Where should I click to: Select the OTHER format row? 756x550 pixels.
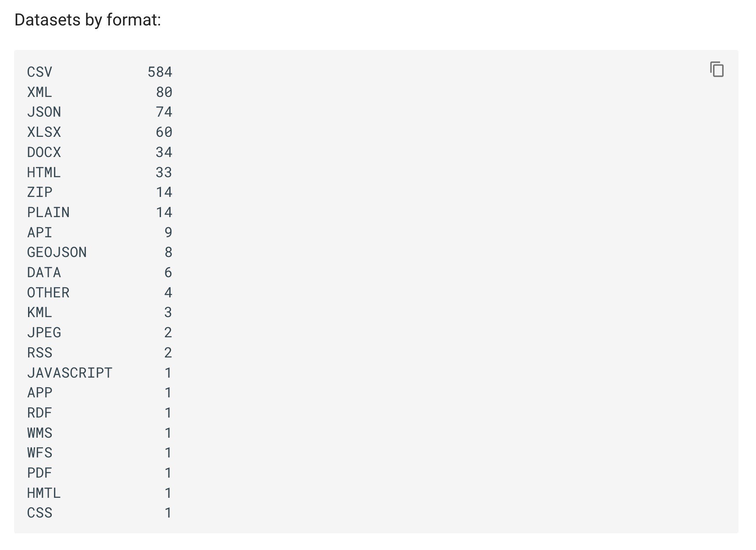[x=100, y=293]
